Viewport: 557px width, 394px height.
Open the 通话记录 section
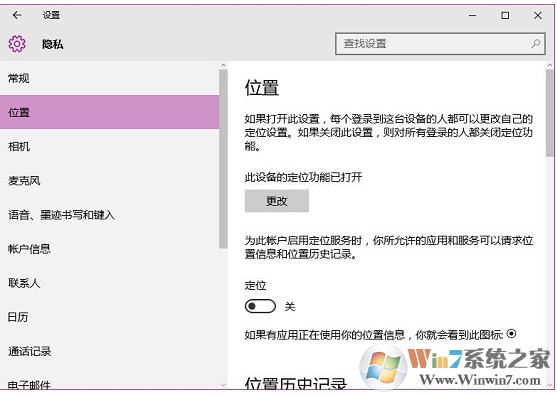[x=109, y=351]
